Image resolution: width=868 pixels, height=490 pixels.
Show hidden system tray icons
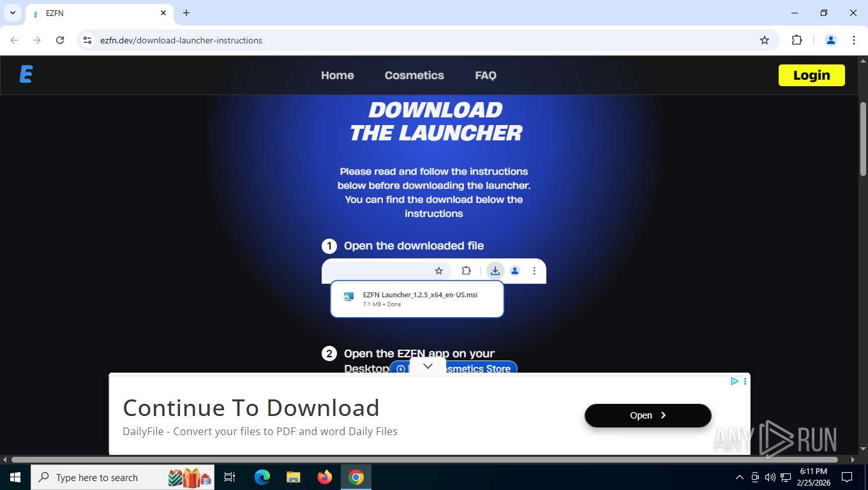(x=740, y=477)
